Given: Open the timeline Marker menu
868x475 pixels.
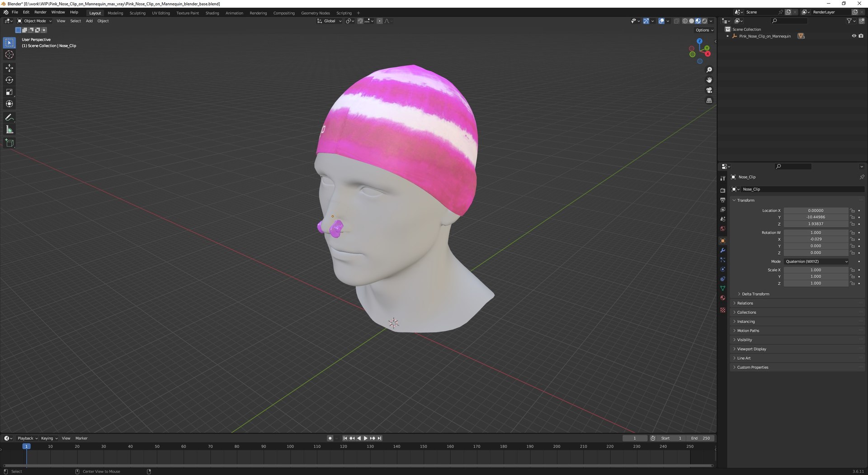Looking at the screenshot, I should (x=81, y=438).
